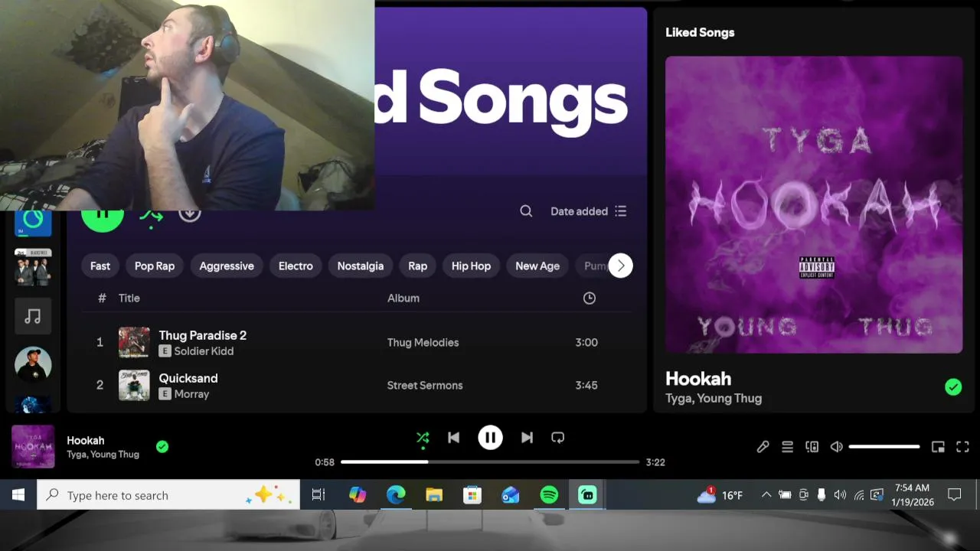Toggle shuffle in the bottom player bar

pos(423,438)
